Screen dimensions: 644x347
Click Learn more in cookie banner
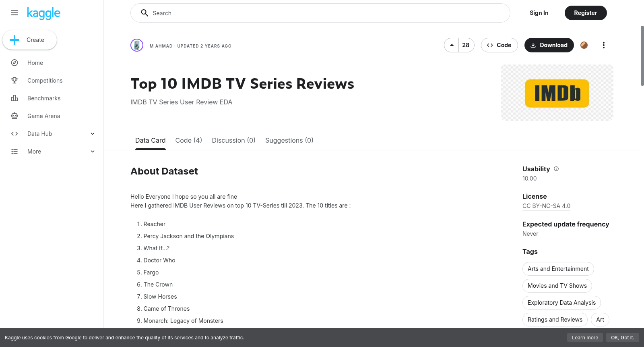point(585,338)
